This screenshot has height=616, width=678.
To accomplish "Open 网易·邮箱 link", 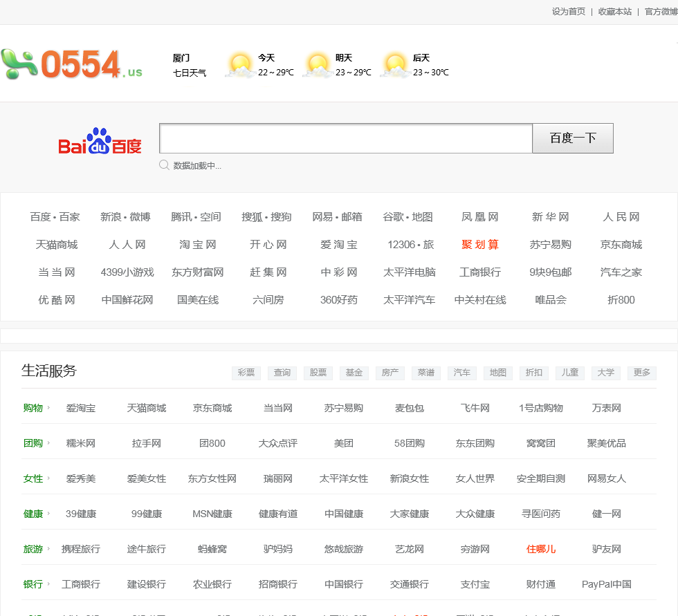I will tap(338, 217).
